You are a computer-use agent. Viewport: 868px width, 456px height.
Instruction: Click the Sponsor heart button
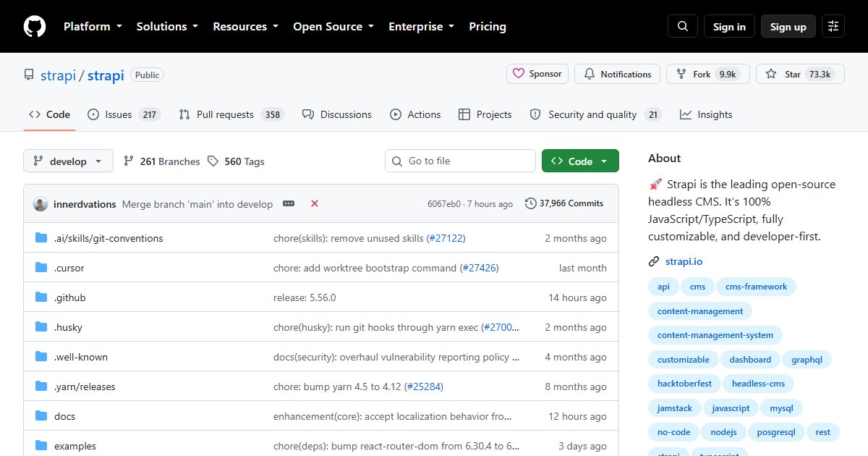click(537, 74)
